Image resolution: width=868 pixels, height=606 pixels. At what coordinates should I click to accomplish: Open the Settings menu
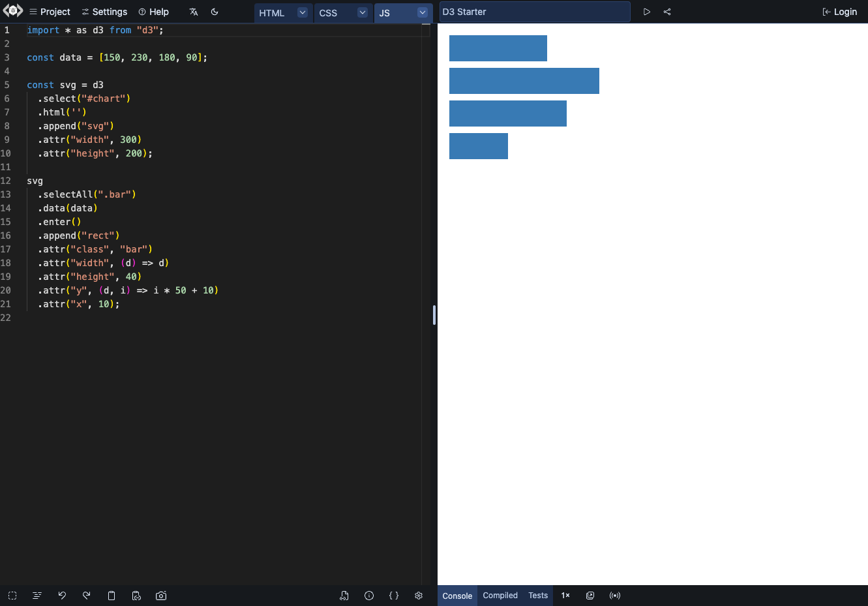pyautogui.click(x=104, y=12)
